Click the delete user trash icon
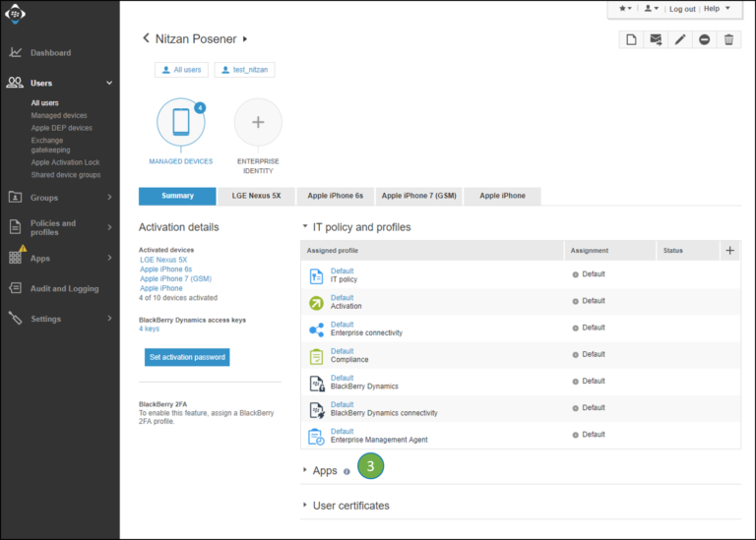Screen dimensions: 756x540 (x=728, y=39)
